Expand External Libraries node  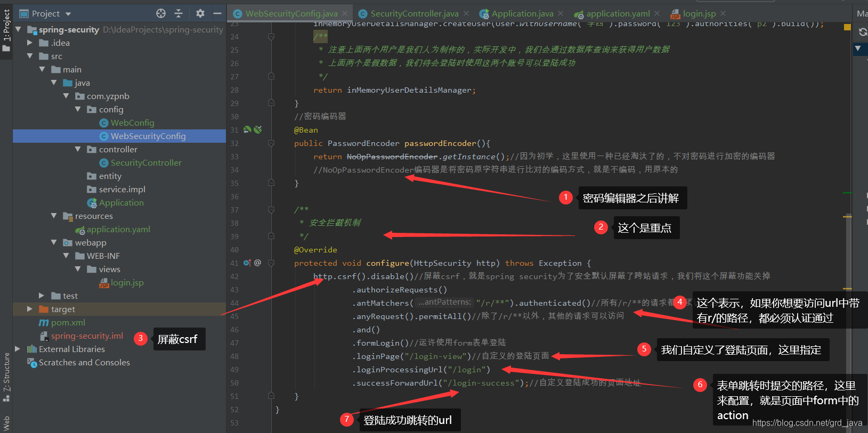pyautogui.click(x=18, y=349)
